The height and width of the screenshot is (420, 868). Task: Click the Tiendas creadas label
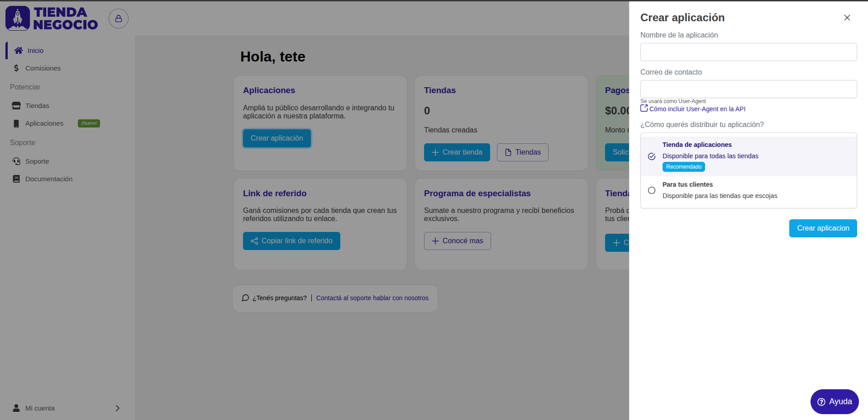coord(450,130)
